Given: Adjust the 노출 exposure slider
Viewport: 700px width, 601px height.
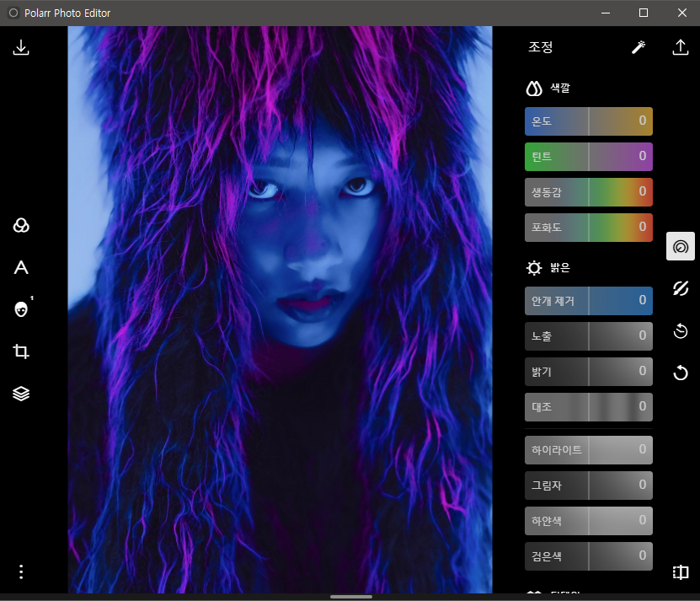Looking at the screenshot, I should pos(589,336).
